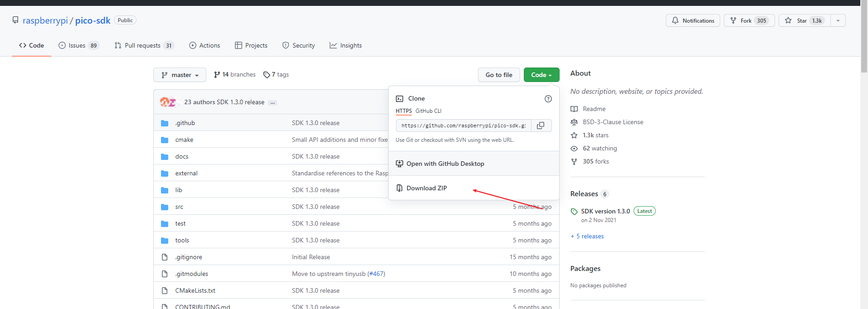Open the lib folder
The height and width of the screenshot is (309, 868).
pyautogui.click(x=179, y=190)
